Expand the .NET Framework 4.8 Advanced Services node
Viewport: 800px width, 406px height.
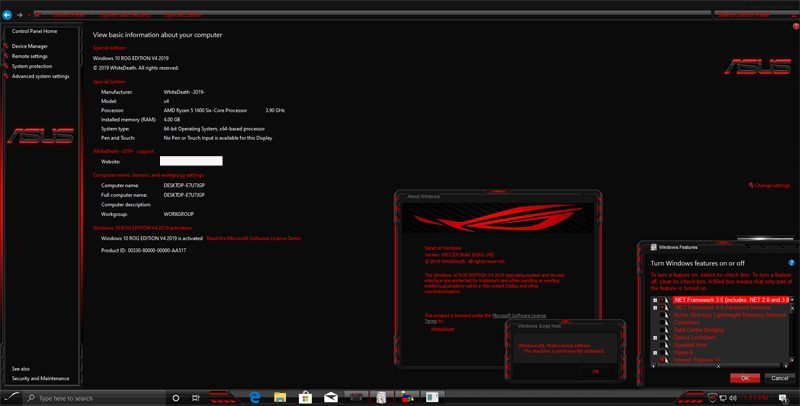coord(655,308)
